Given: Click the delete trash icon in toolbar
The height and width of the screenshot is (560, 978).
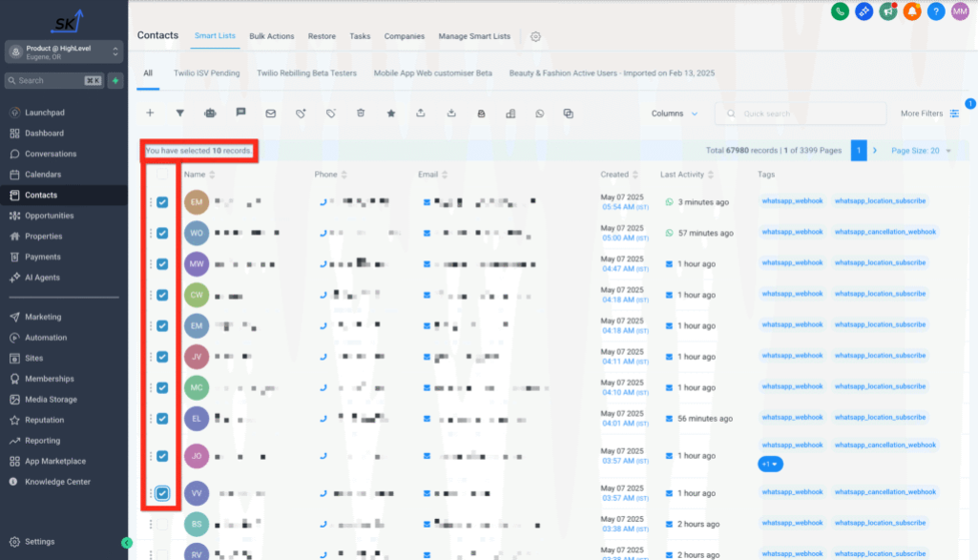Looking at the screenshot, I should [x=361, y=114].
